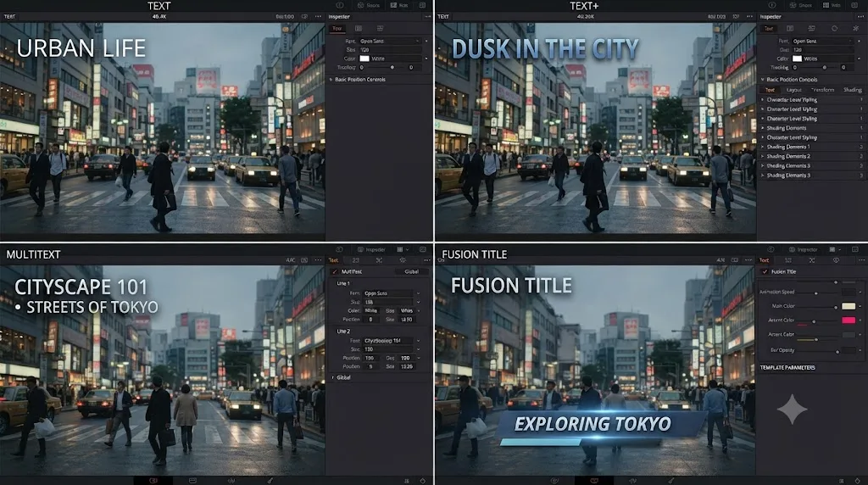This screenshot has height=485, width=868.
Task: Select the Text tab in TEXT inspector
Action: pos(337,28)
